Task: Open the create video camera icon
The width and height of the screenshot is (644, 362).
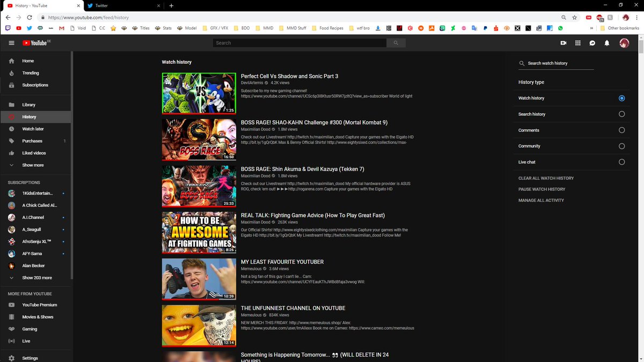Action: (563, 43)
